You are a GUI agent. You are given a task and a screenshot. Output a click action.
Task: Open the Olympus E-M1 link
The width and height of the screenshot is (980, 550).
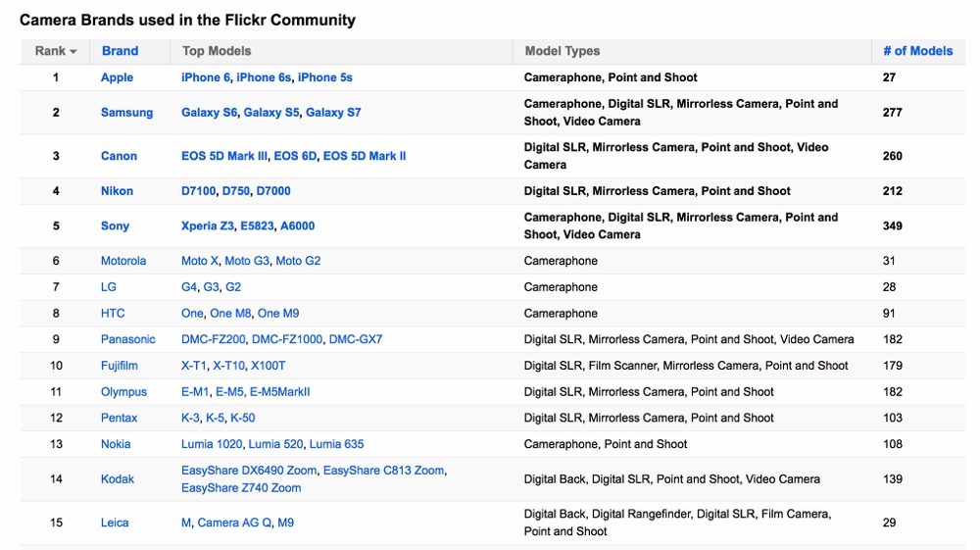195,392
